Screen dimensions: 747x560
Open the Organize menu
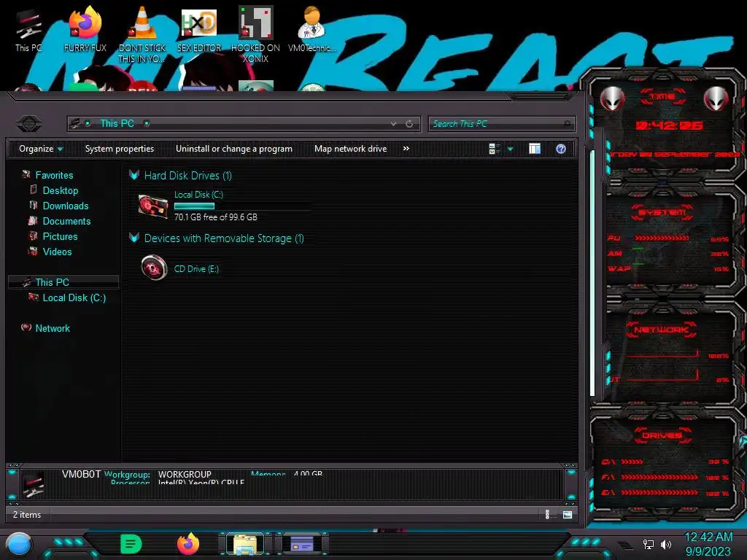click(41, 149)
